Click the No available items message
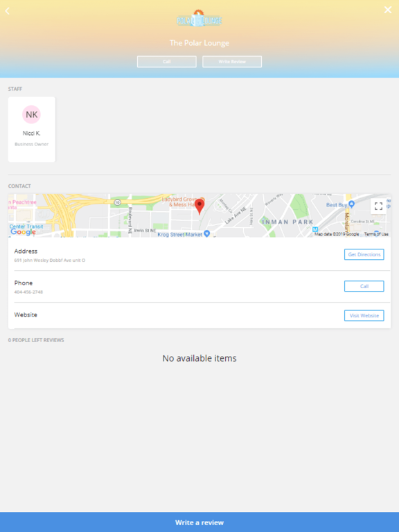 [x=199, y=358]
